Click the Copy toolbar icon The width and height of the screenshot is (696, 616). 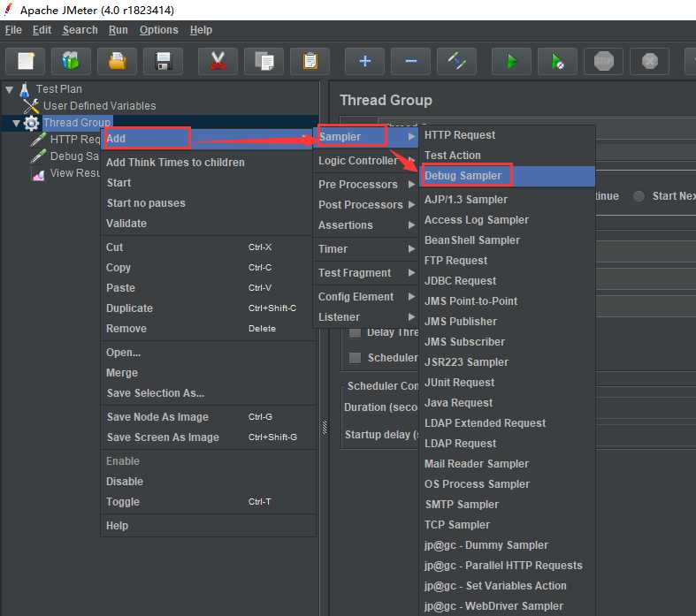[264, 61]
